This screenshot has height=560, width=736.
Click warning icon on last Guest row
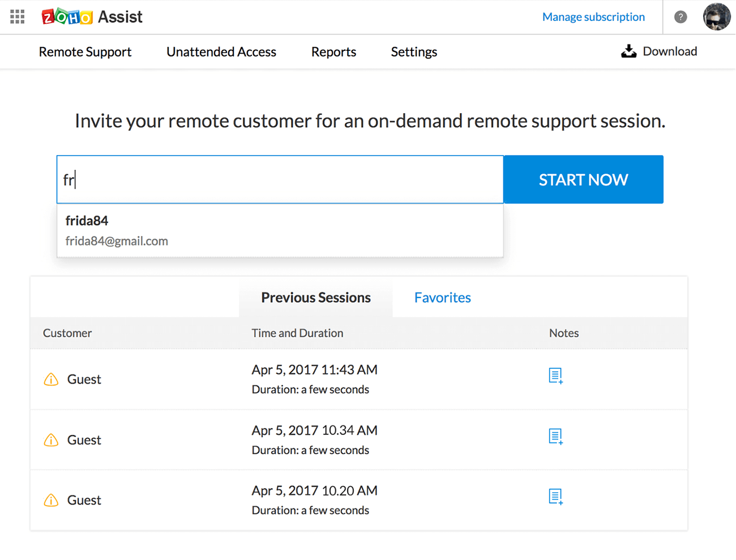coord(51,501)
